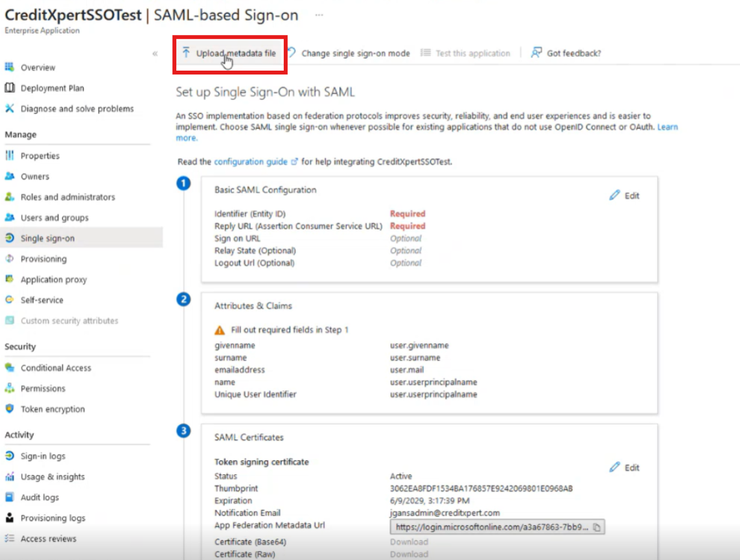Click the pencil icon for Basic SAML Configuration
This screenshot has width=740, height=560.
point(614,195)
